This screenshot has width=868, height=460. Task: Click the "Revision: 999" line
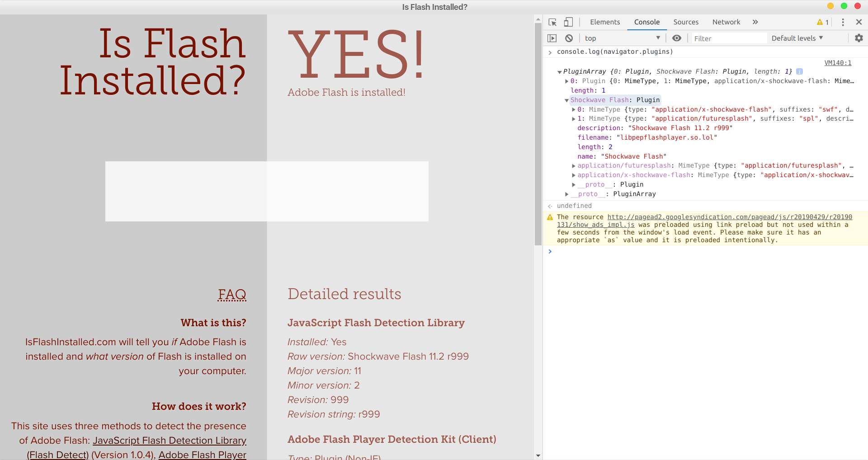pyautogui.click(x=318, y=400)
